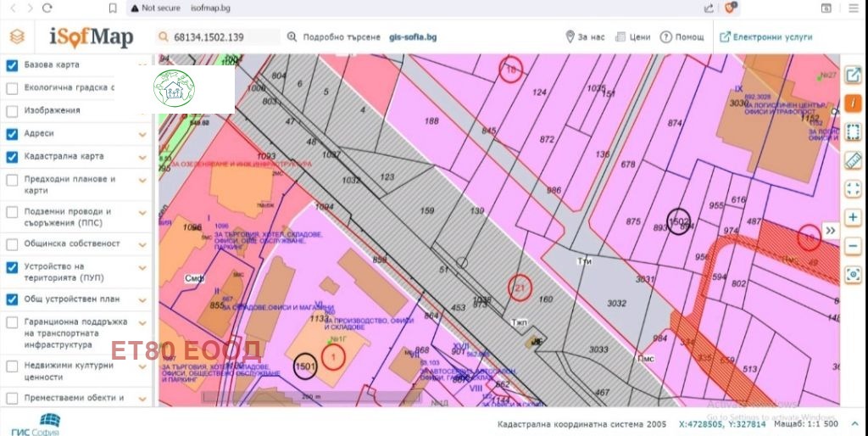Open the Помощ help menu
The image size is (868, 436).
682,37
